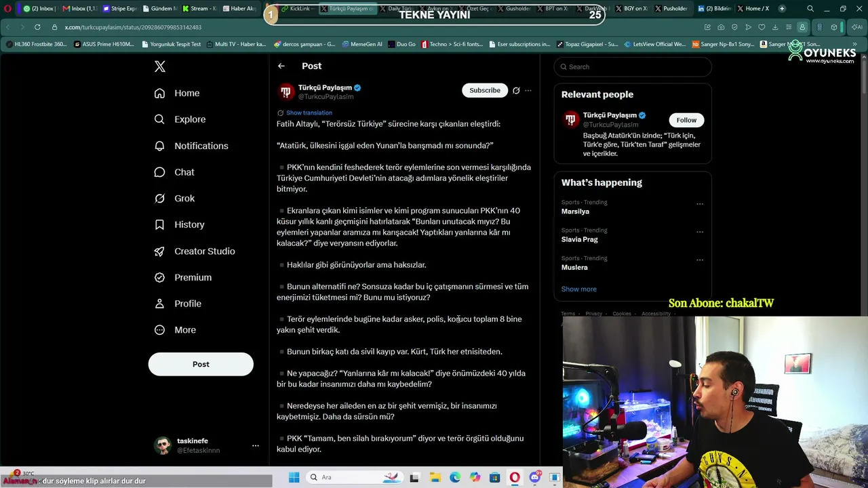Open the Notifications bell icon
868x488 pixels.
click(x=159, y=146)
